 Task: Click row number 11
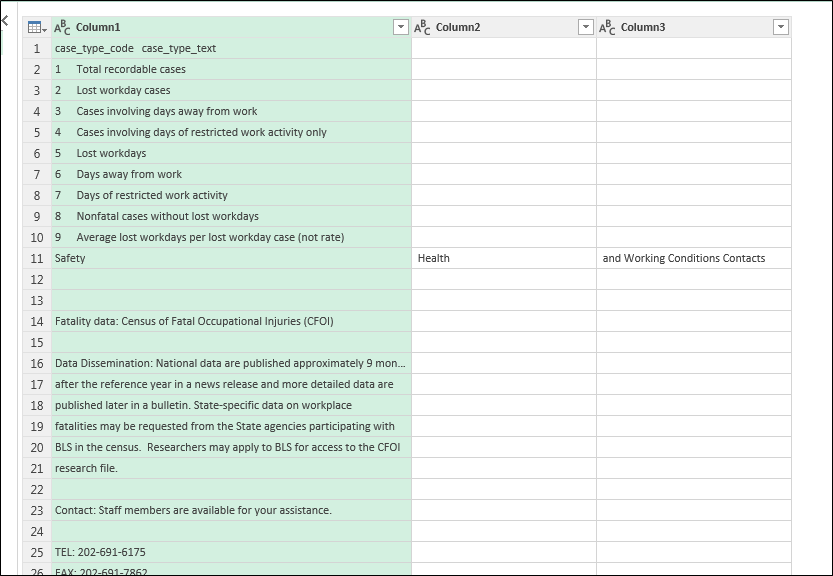click(37, 258)
